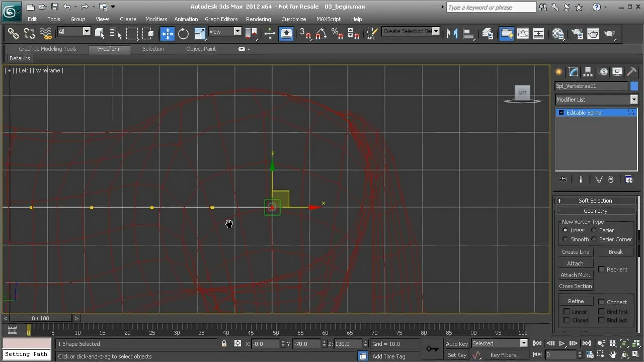Click the Render Production teapot icon
The width and height of the screenshot is (644, 362).
click(610, 34)
